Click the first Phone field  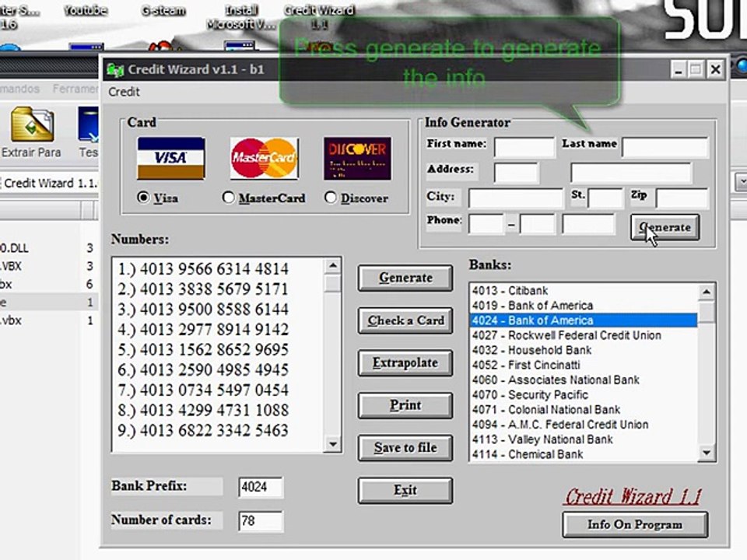pyautogui.click(x=486, y=224)
